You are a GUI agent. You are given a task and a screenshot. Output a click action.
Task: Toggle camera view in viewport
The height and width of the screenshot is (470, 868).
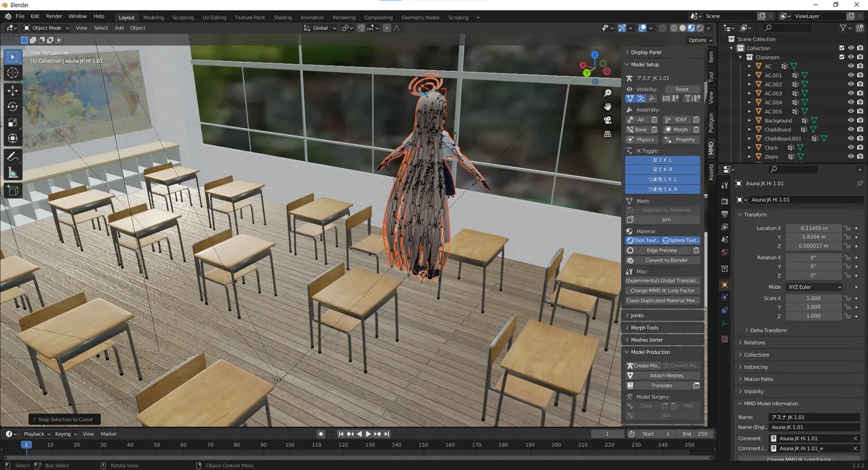(608, 120)
